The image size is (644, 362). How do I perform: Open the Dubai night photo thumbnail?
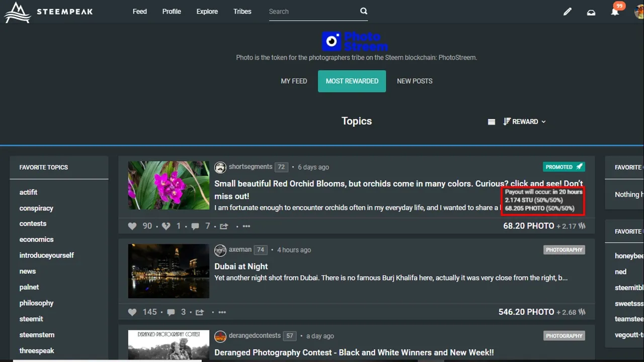[169, 271]
